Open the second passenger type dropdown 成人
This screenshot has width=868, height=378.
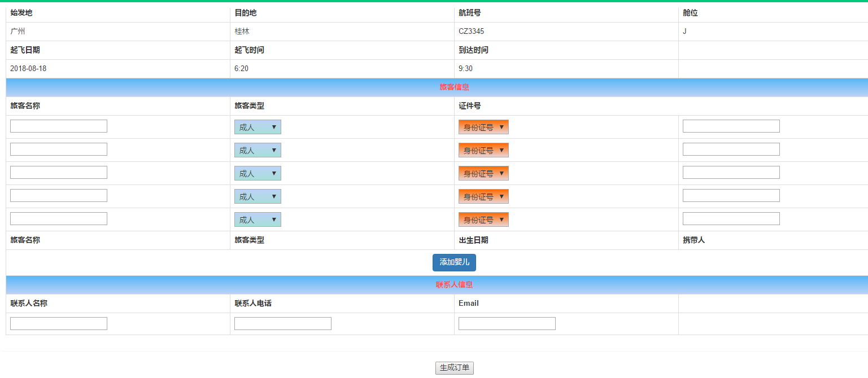[258, 150]
